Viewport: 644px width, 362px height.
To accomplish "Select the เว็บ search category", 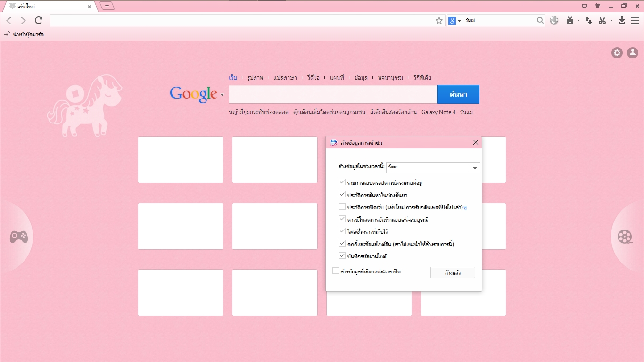I will pos(233,78).
